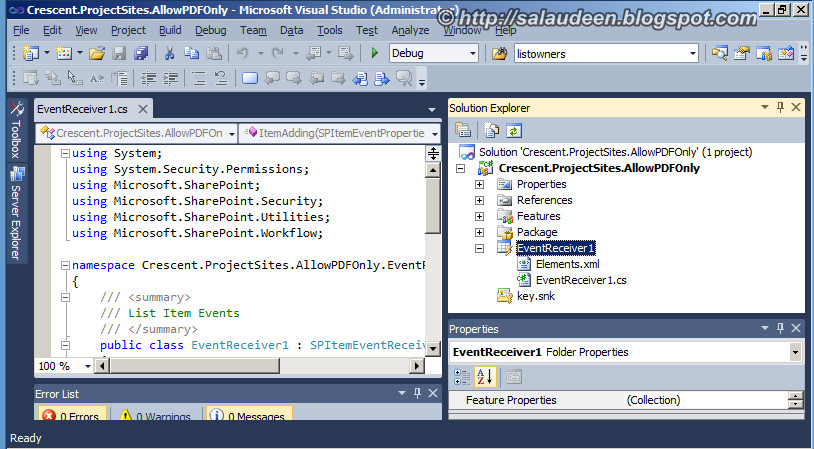Screen dimensions: 814x449
Task: Click the Add New Item toolbar icon
Action: [64, 53]
